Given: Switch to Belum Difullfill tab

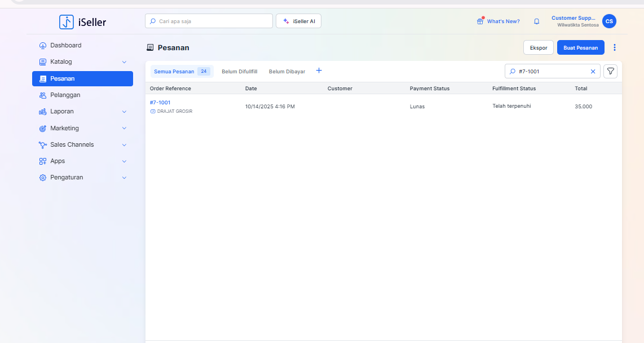Looking at the screenshot, I should pyautogui.click(x=239, y=72).
